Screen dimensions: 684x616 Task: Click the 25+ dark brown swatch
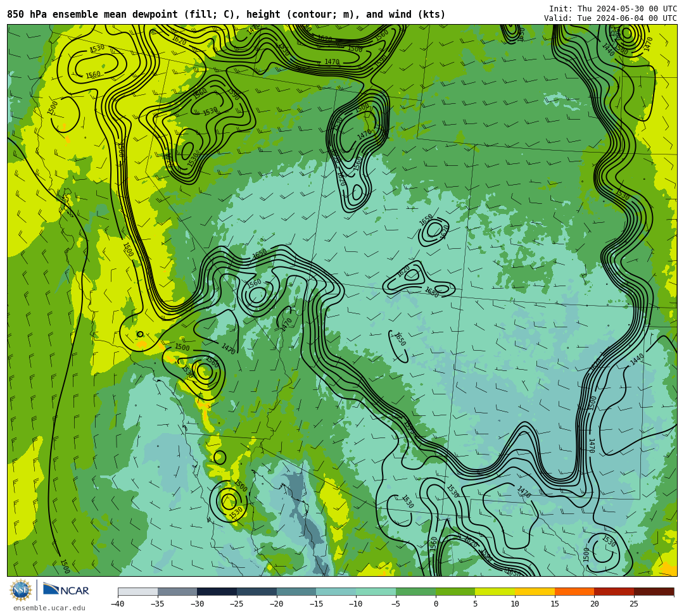tap(654, 591)
